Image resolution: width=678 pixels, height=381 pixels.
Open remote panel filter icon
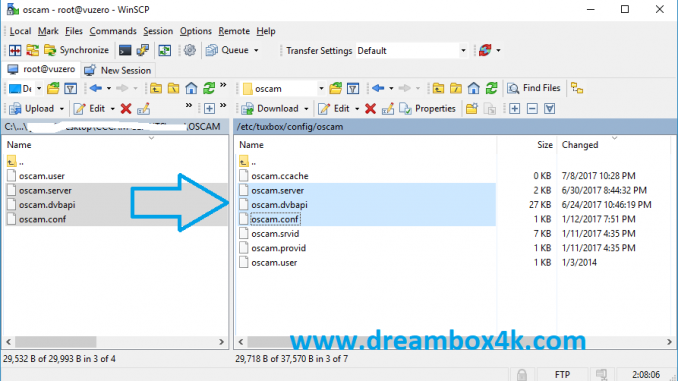(x=353, y=88)
